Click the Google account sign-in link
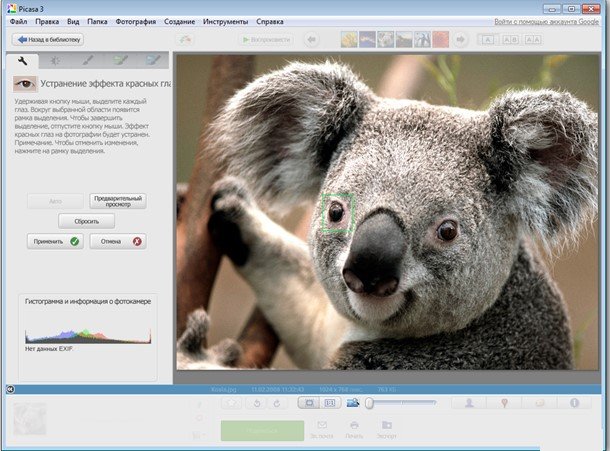Screen dimensions: 610x451 click(546, 22)
